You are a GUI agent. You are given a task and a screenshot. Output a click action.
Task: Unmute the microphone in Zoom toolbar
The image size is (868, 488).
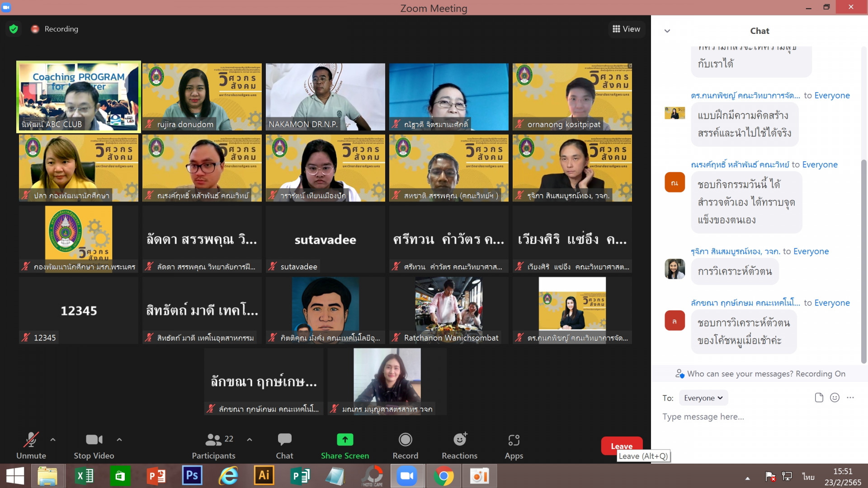(31, 446)
